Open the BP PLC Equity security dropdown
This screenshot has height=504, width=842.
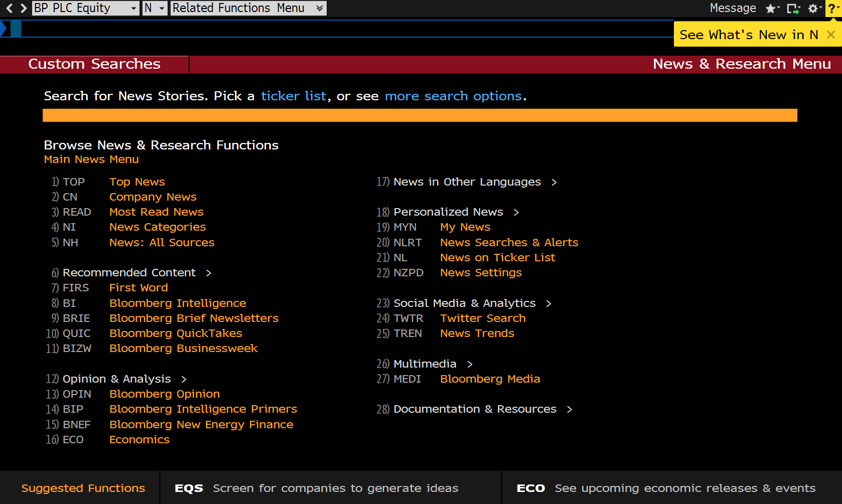pos(133,9)
